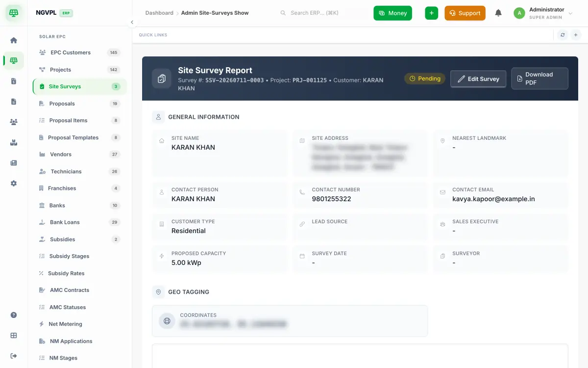Image resolution: width=588 pixels, height=368 pixels.
Task: Open Franchises in sidebar
Action: (79, 188)
